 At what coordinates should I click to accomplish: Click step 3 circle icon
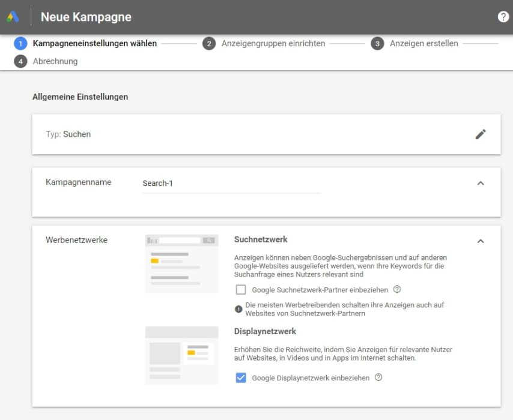pos(377,43)
